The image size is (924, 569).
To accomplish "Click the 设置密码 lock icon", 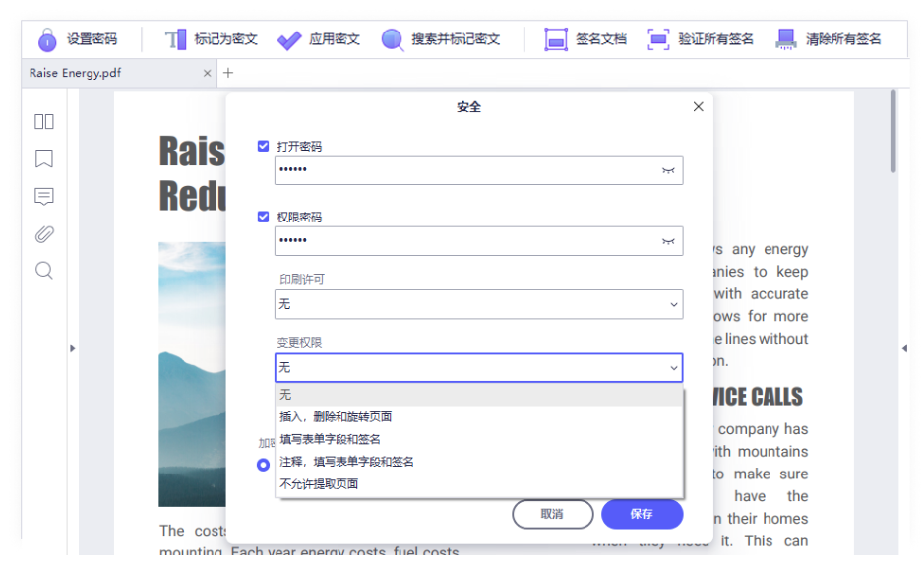I will [48, 39].
